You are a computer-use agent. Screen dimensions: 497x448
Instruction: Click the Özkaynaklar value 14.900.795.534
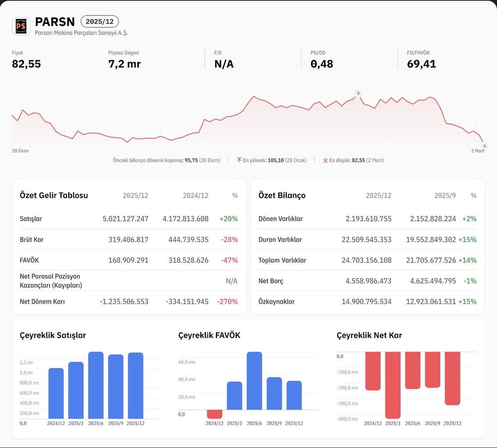367,302
